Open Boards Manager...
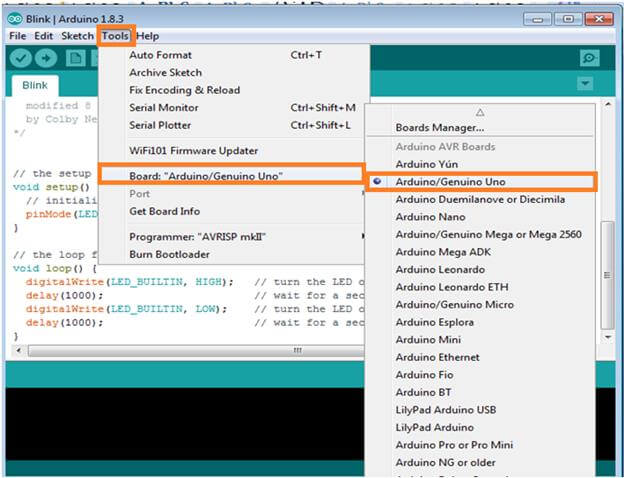Viewport: 624px width, 478px height. click(481, 128)
